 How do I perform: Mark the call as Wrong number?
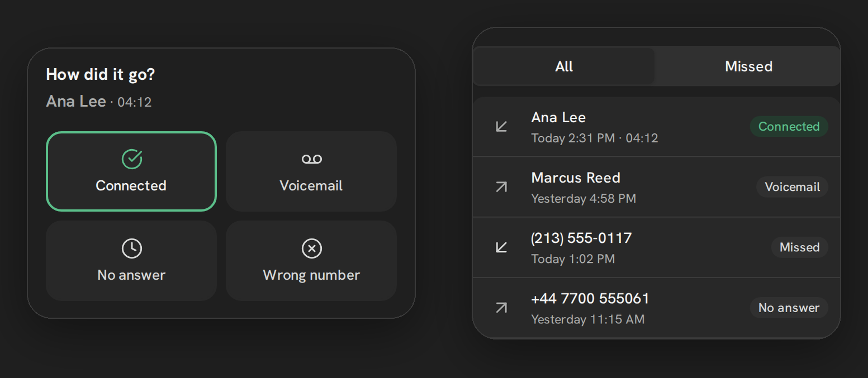click(311, 261)
